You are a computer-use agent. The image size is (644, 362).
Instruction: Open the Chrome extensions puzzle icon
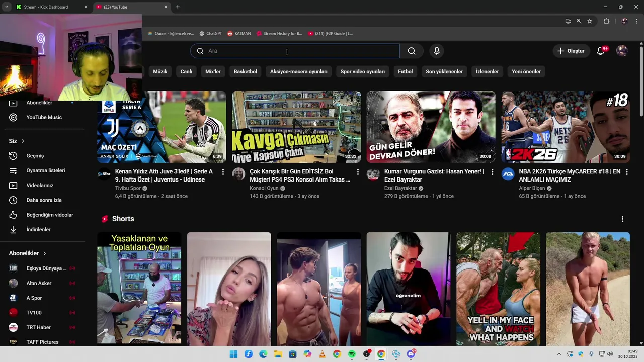click(606, 21)
